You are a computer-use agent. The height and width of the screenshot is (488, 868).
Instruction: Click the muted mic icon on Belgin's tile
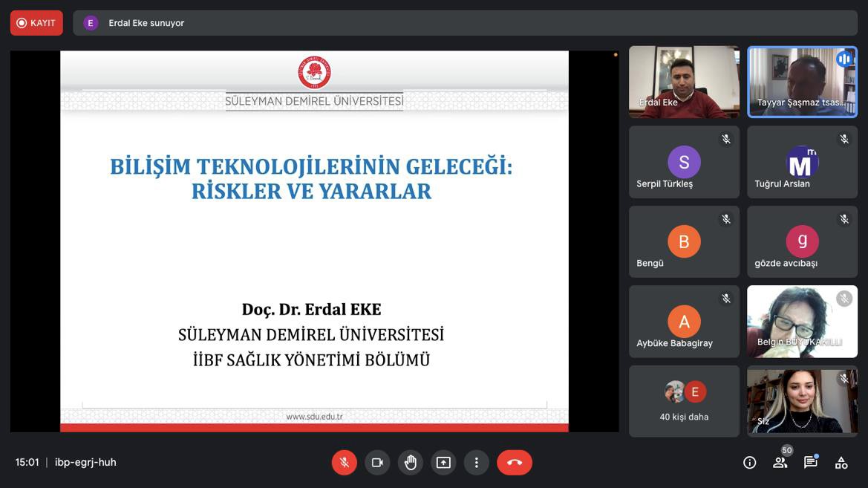tap(844, 299)
